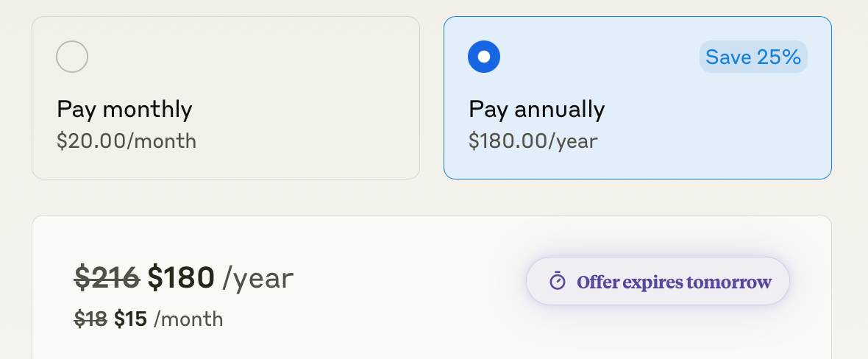Select the Pay annually radio button
Viewport: 868px width, 359px height.
coord(484,57)
